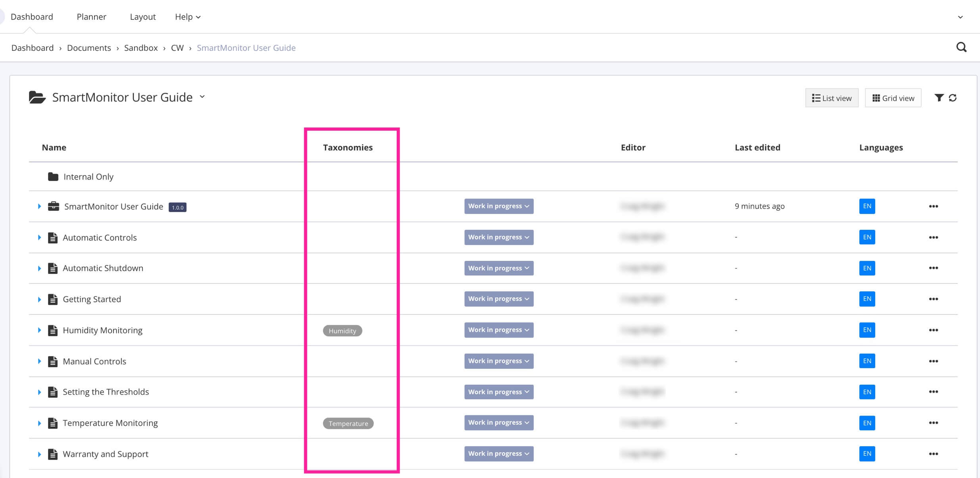Click the SmartMonitor User Guide title dropdown
The height and width of the screenshot is (478, 980).
click(204, 98)
